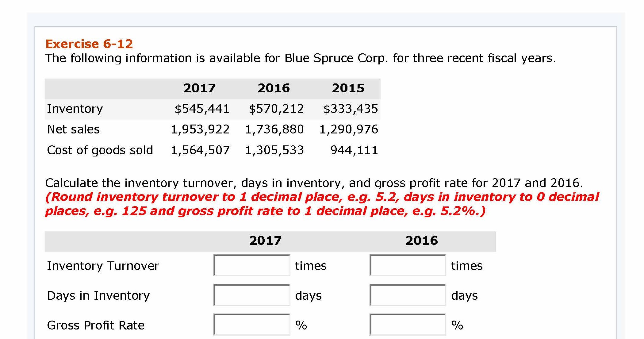The image size is (644, 339).
Task: Click the 2017 cost of goods sold 1,564,507
Action: coord(200,150)
